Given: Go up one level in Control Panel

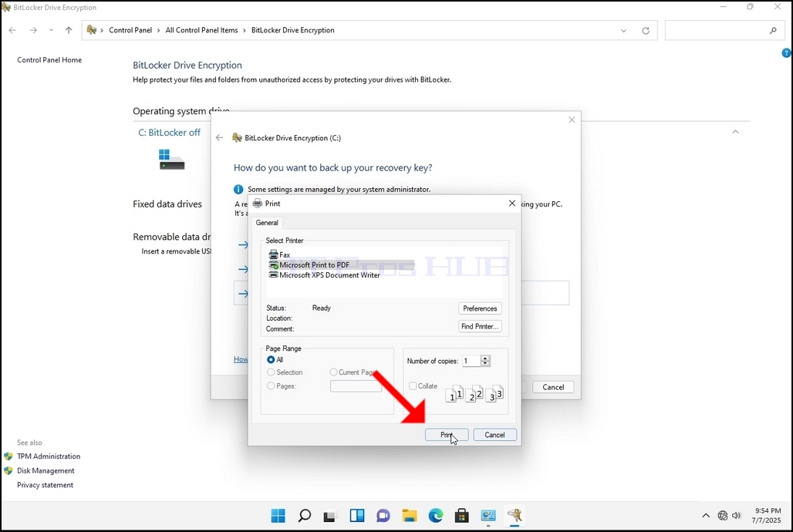Looking at the screenshot, I should (69, 30).
